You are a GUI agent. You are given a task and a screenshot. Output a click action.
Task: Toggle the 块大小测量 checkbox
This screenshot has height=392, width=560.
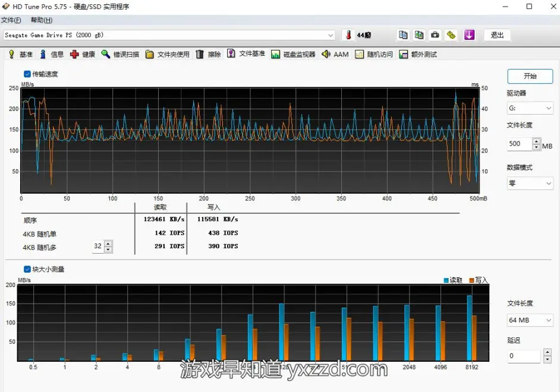click(27, 269)
